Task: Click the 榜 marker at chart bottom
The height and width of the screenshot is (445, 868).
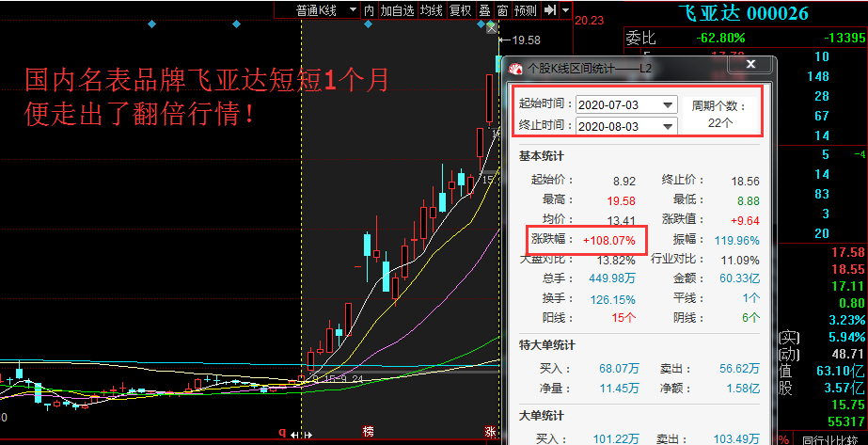Action: point(368,431)
